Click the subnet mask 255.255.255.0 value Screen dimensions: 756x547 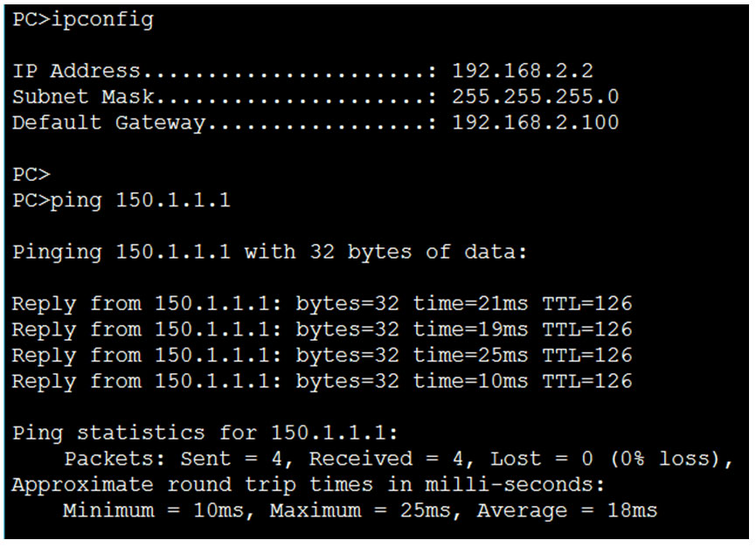(535, 97)
